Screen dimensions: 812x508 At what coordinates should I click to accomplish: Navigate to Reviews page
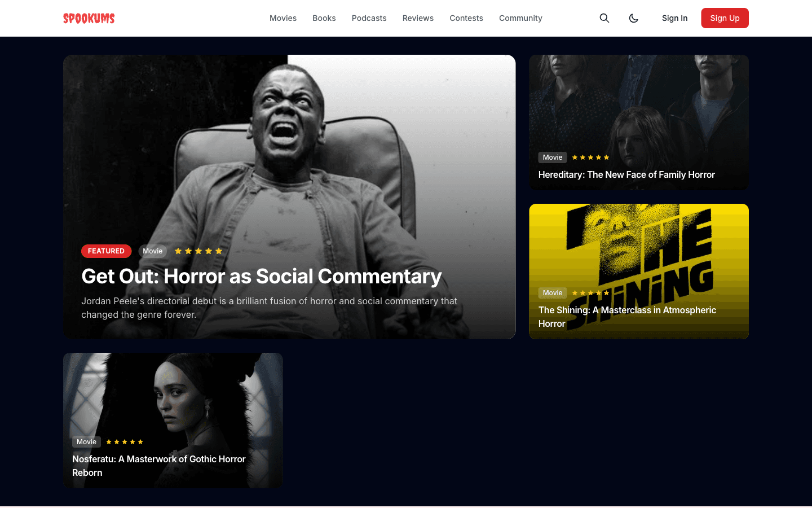pos(418,18)
